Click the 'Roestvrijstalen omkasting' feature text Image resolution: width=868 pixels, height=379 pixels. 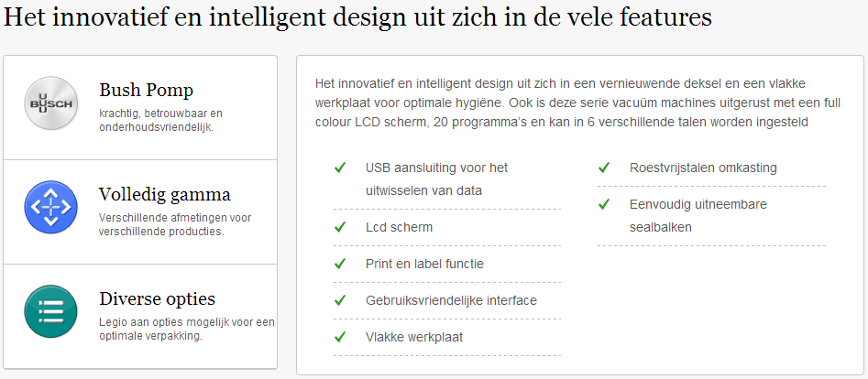703,168
